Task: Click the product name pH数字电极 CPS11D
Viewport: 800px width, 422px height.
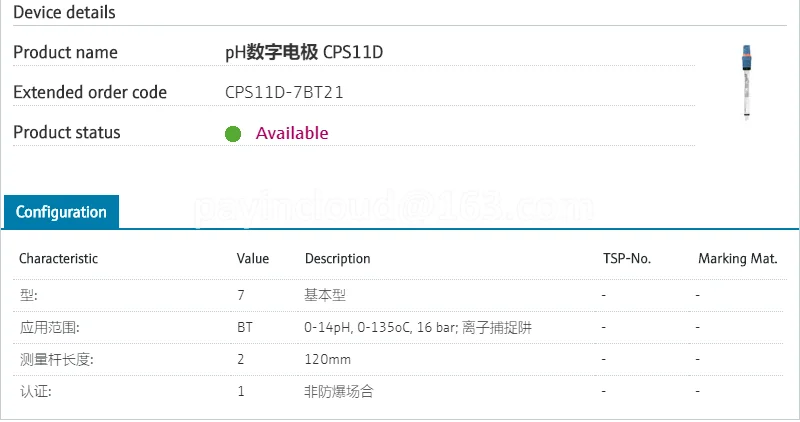Action: (x=304, y=52)
